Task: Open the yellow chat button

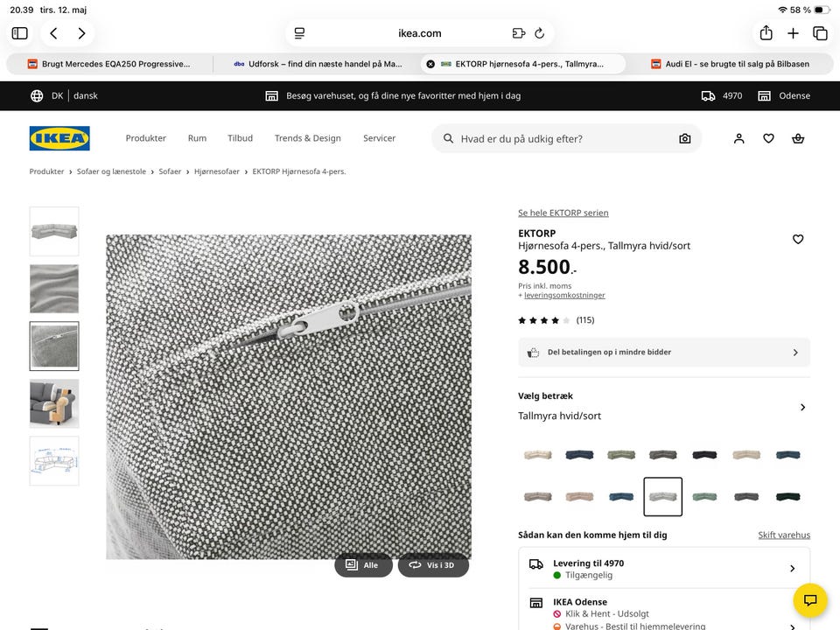Action: (810, 600)
